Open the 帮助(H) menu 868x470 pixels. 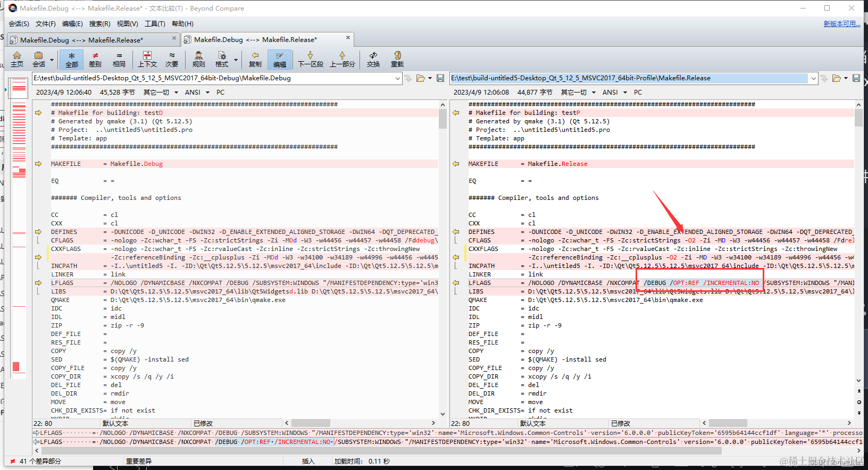(x=182, y=23)
